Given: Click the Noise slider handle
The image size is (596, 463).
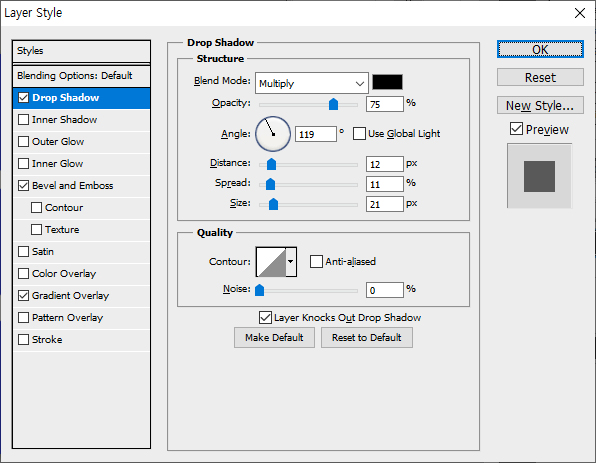Looking at the screenshot, I should pos(260,290).
